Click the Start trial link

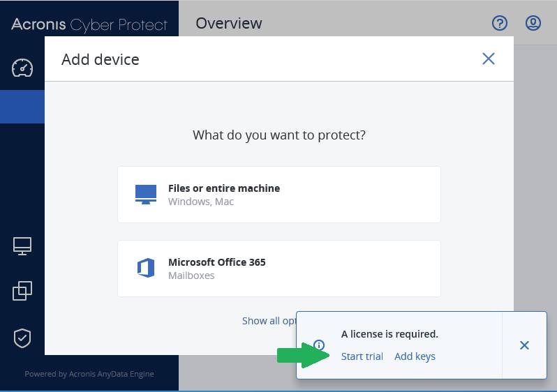pos(362,356)
